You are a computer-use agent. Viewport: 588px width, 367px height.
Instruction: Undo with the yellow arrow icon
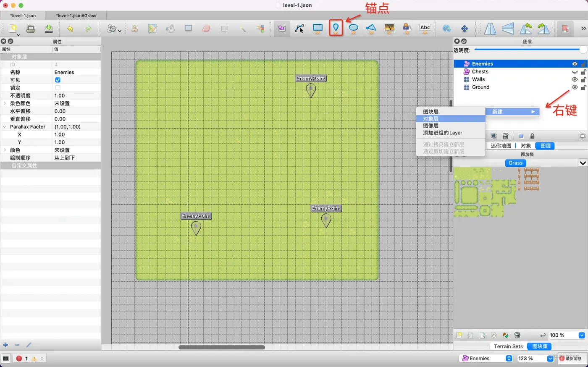[x=70, y=29]
